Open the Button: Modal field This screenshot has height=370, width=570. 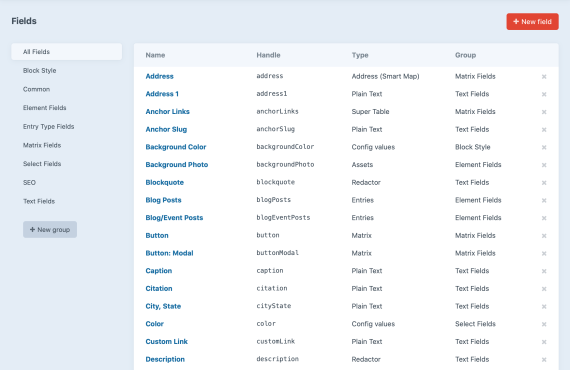[x=169, y=253]
